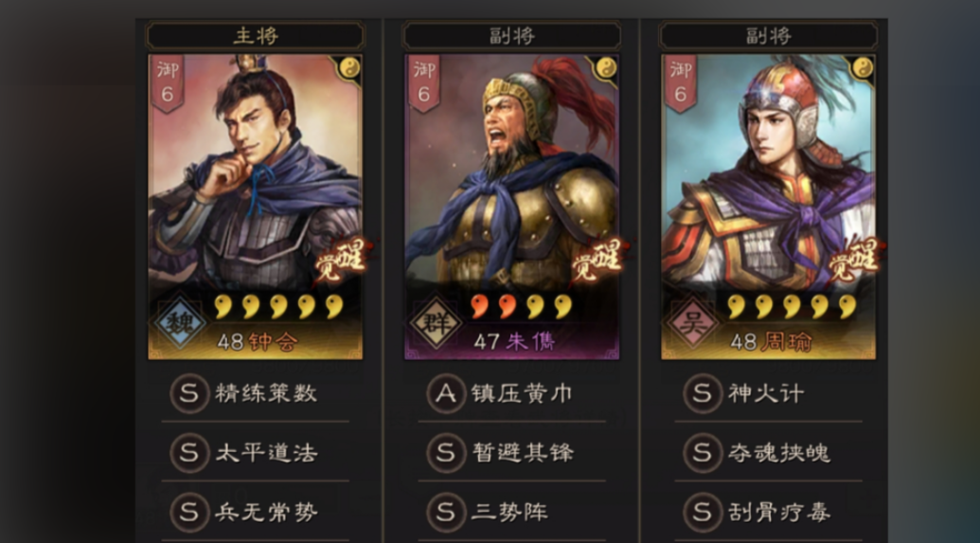Viewport: 980px width, 543px height.
Task: Click the 吴 faction emblem on 周瑜's card
Action: coord(693,323)
